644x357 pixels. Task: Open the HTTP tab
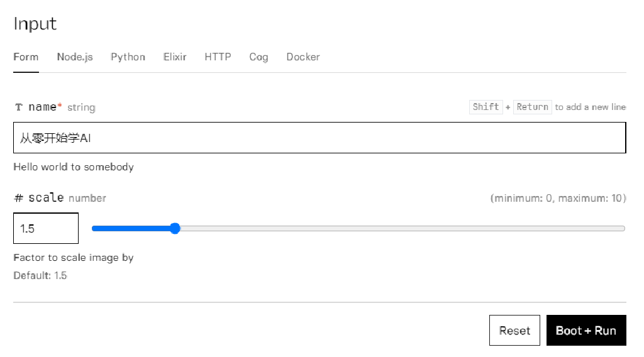point(218,57)
